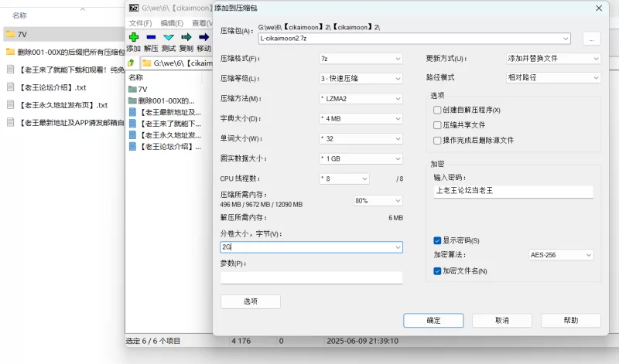Click 取消 button
Viewport: 619px width, 364px height.
click(x=502, y=320)
